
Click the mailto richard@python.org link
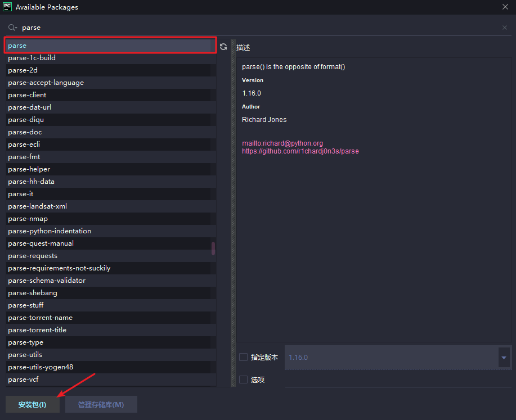click(x=282, y=143)
